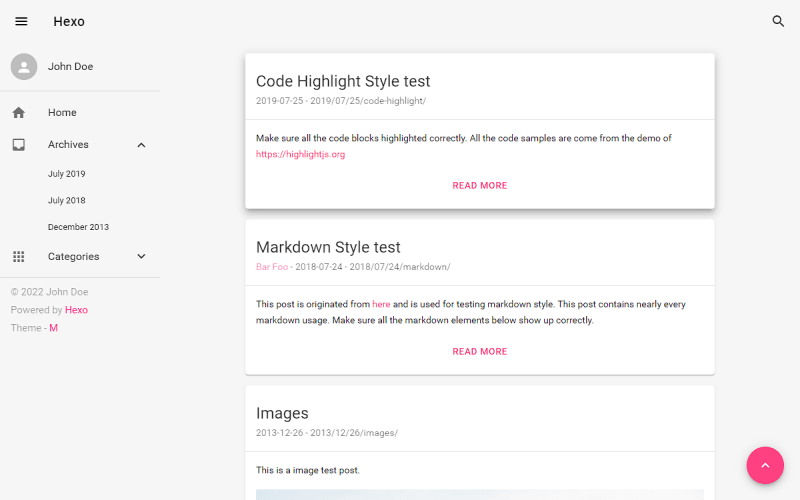Click the search magnifier icon
Image resolution: width=800 pixels, height=500 pixels.
click(778, 21)
